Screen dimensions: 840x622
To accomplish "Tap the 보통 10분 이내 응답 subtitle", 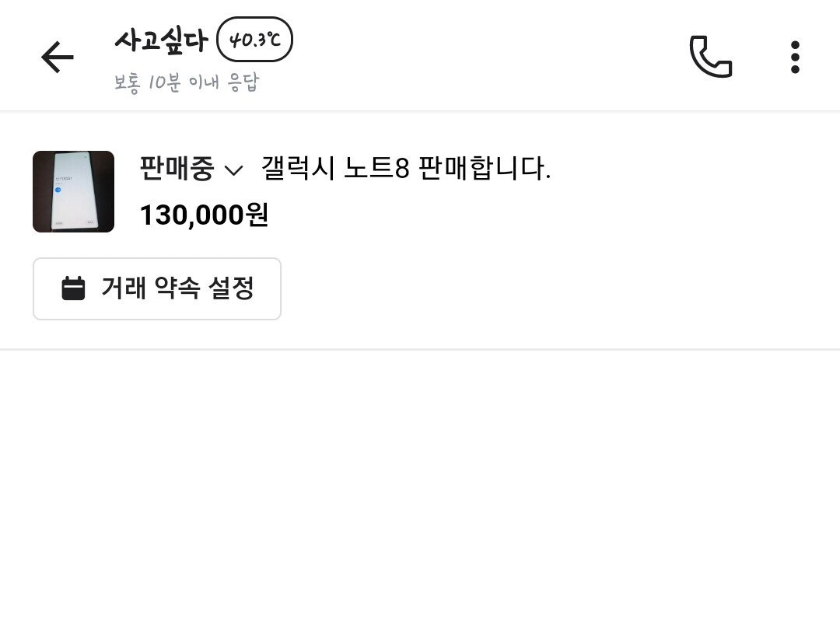I will [x=187, y=82].
